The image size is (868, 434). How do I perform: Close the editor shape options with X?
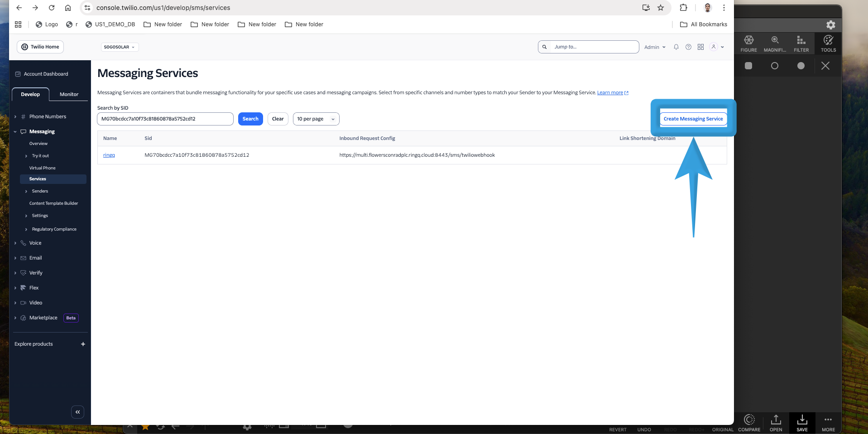(x=825, y=66)
